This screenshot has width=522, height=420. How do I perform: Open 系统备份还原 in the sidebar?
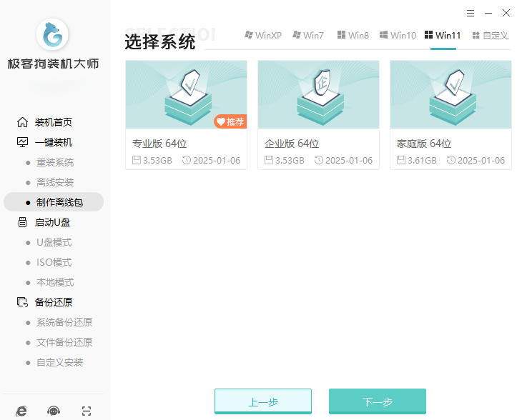tap(64, 322)
